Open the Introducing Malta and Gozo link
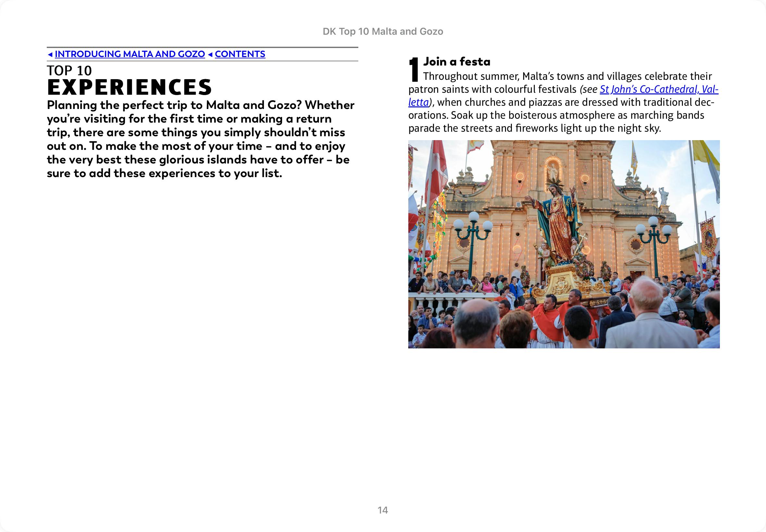The width and height of the screenshot is (766, 532). 130,54
